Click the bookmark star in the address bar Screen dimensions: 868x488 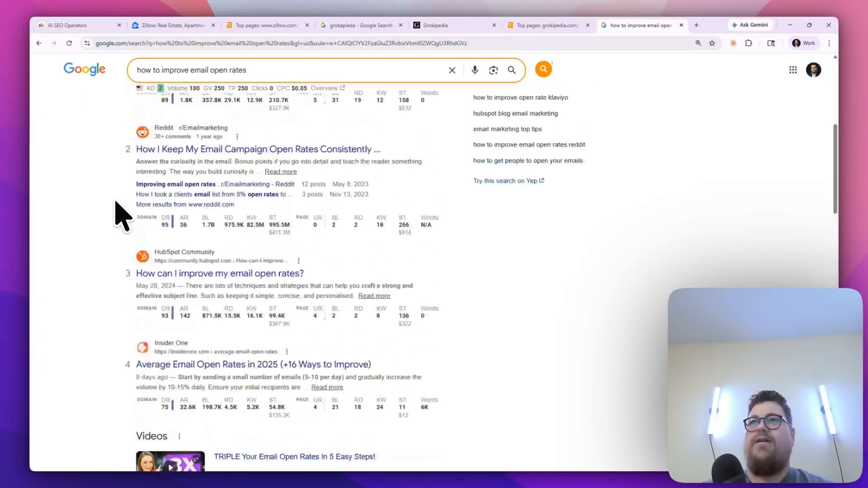(712, 43)
